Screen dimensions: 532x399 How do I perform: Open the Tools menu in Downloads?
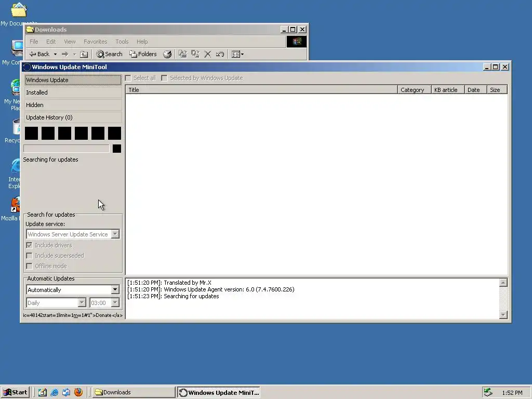(122, 42)
